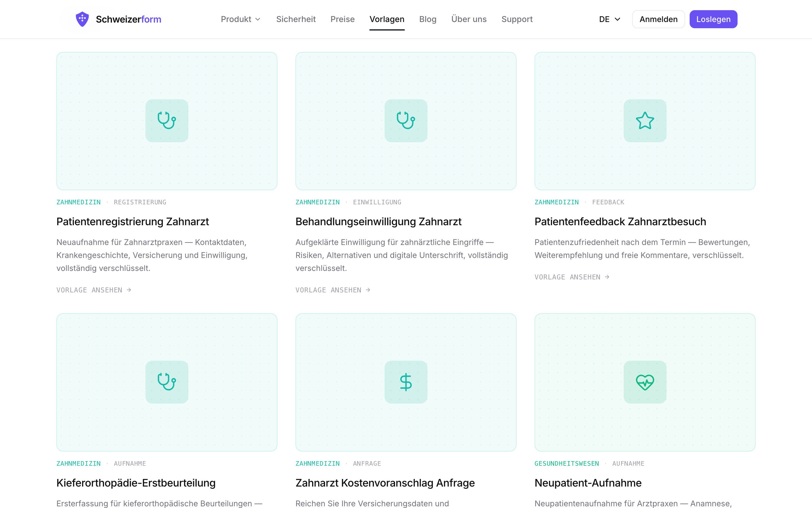Click AUFNAHME tag beside GESUNDHEITSWESEN
Screen dimensions: 812x508
628,464
